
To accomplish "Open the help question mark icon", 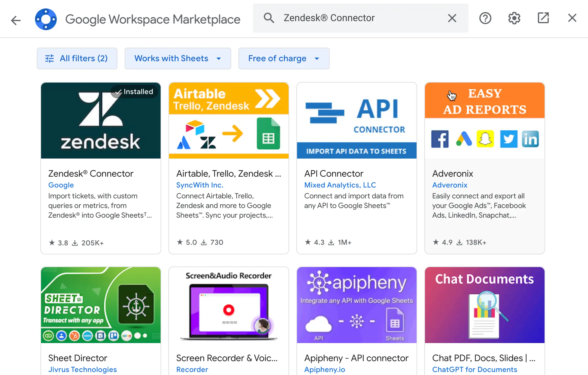I will (485, 18).
